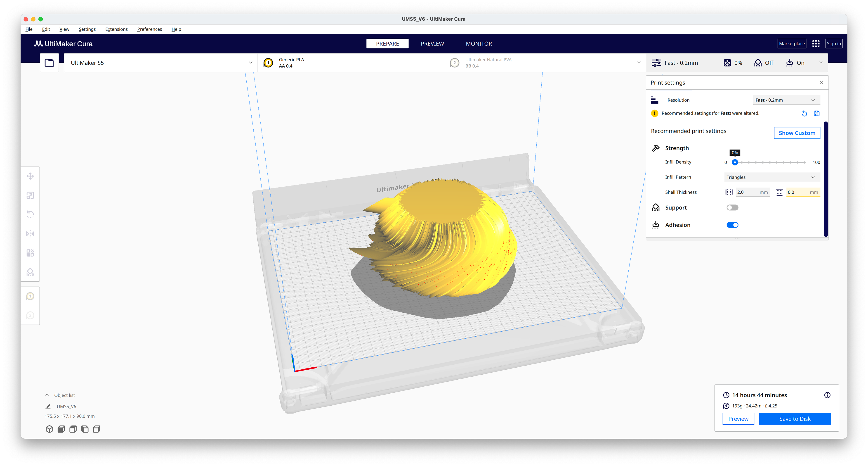Click the '193g · 24.42m · £ 4.25' material cost
Screen dimensions: 868x466
(x=755, y=406)
